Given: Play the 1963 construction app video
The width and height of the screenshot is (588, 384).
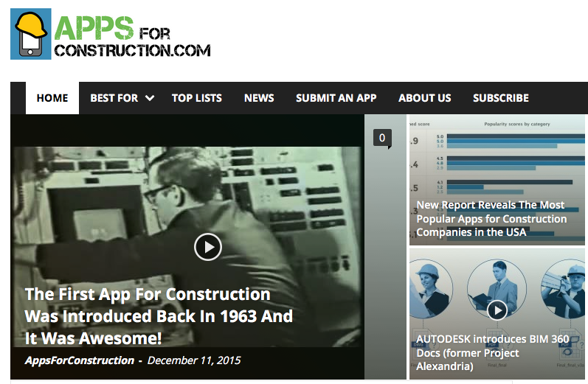Looking at the screenshot, I should point(208,247).
